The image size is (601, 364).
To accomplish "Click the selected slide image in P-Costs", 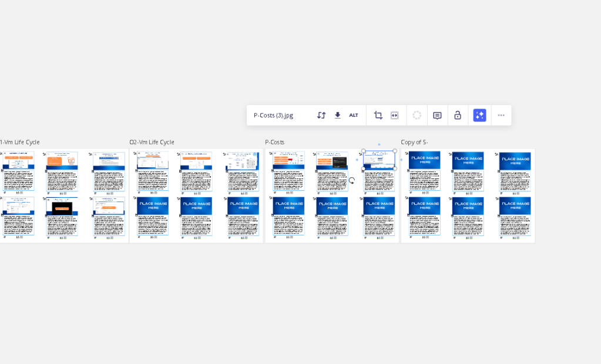I will (379, 160).
